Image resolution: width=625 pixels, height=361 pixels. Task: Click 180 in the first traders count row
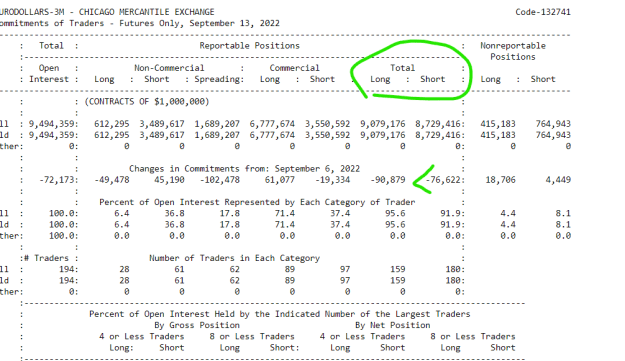pos(454,269)
